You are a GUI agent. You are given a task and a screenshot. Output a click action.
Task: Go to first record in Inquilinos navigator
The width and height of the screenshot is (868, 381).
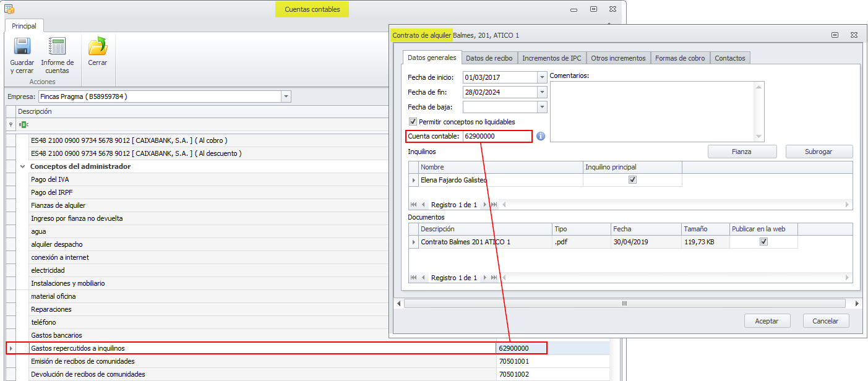point(414,204)
